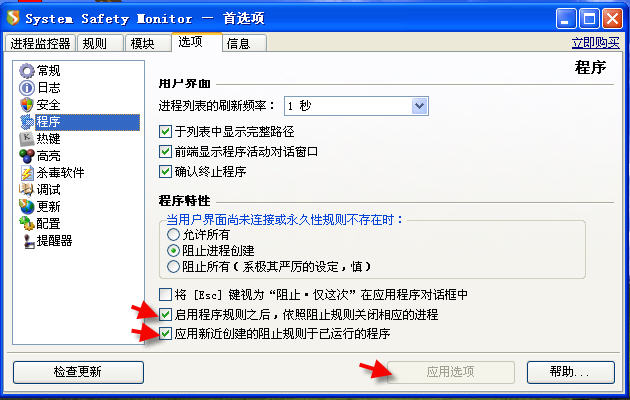Select the 热键 keyboard key icon

point(27,139)
